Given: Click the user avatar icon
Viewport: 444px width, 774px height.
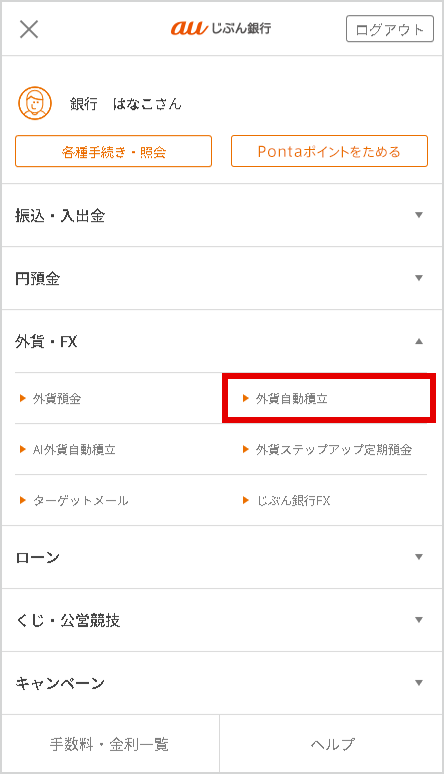Looking at the screenshot, I should 35,103.
